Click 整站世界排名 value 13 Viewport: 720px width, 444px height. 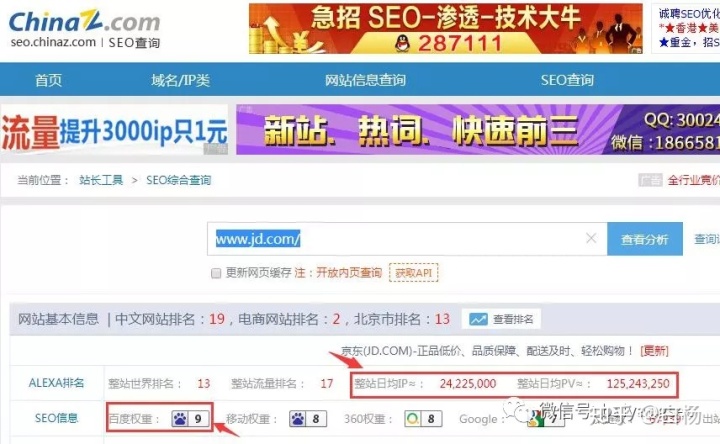click(x=203, y=383)
